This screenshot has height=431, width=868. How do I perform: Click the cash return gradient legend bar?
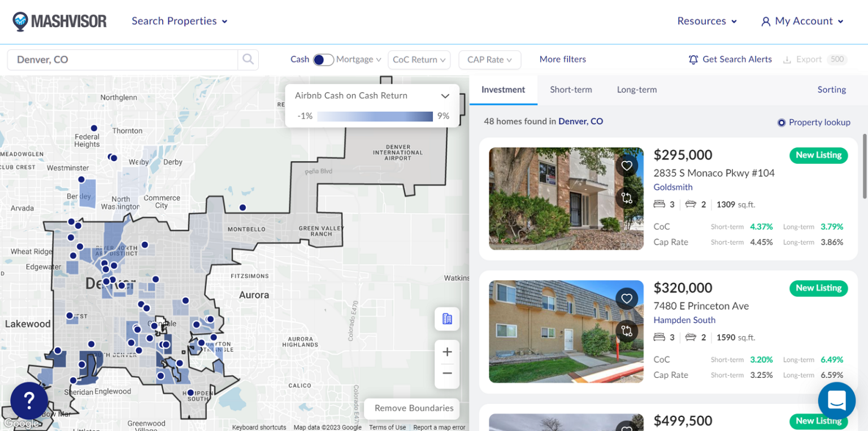[375, 116]
